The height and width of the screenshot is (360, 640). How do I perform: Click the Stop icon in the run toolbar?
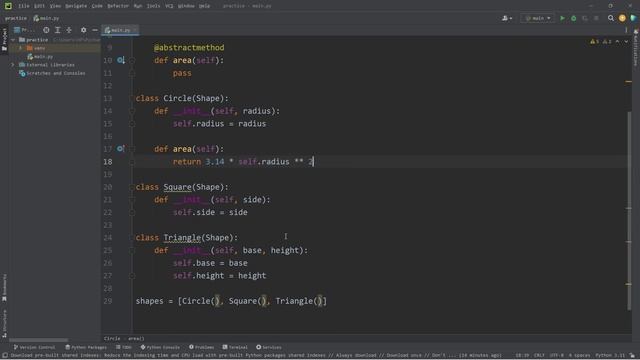pos(596,18)
